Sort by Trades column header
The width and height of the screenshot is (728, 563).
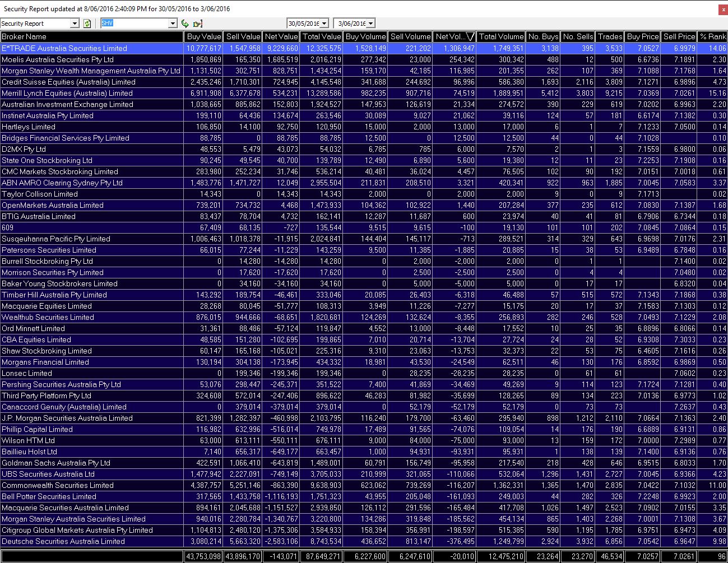610,36
